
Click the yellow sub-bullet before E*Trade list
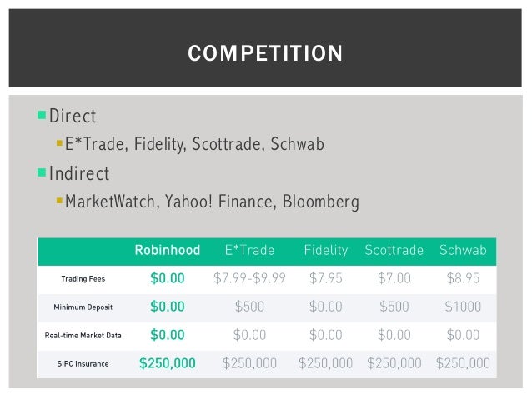(x=58, y=144)
